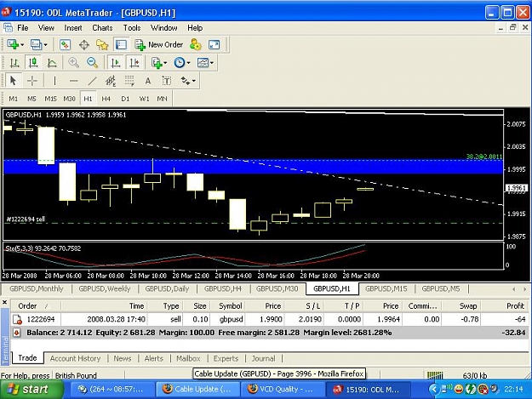Select the Equidistant Channel tool
The height and width of the screenshot is (399, 532).
pyautogui.click(x=111, y=81)
